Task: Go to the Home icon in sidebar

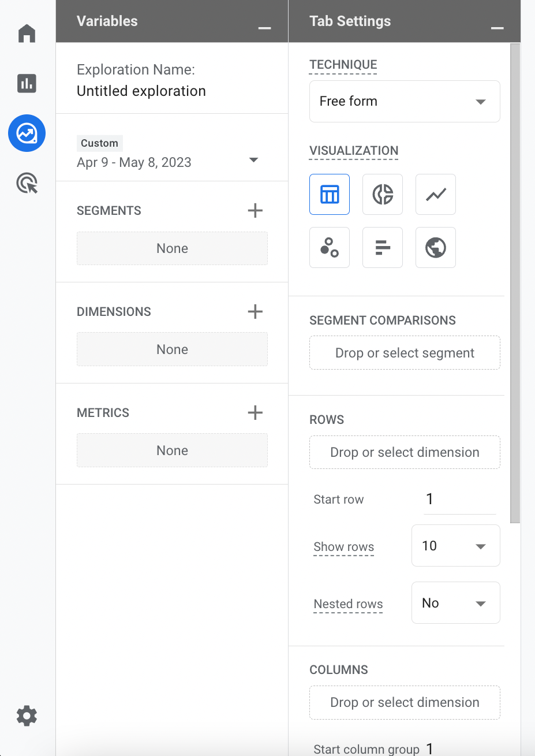Action: click(27, 33)
